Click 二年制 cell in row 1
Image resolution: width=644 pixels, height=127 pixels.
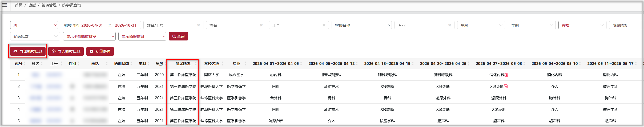(142, 75)
